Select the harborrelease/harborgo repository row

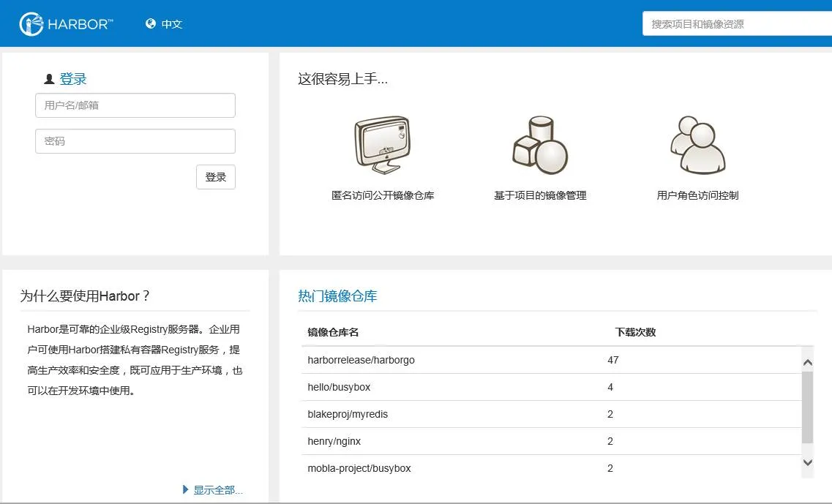[551, 360]
